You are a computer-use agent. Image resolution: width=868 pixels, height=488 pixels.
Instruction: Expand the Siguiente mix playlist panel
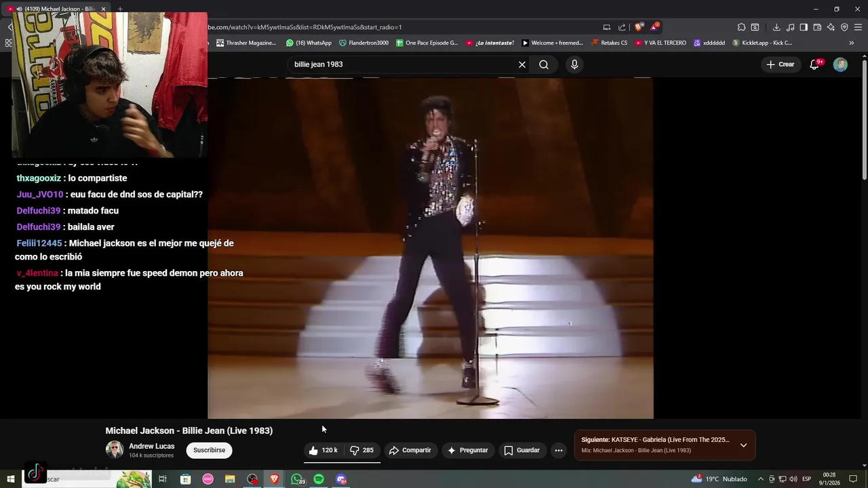tap(743, 445)
